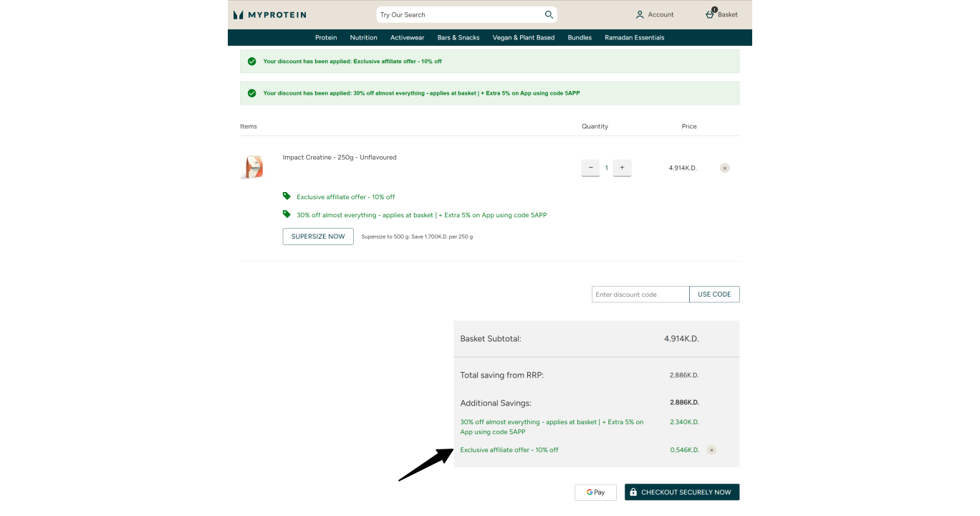This screenshot has width=980, height=516.
Task: Open the Activewear menu
Action: point(407,37)
